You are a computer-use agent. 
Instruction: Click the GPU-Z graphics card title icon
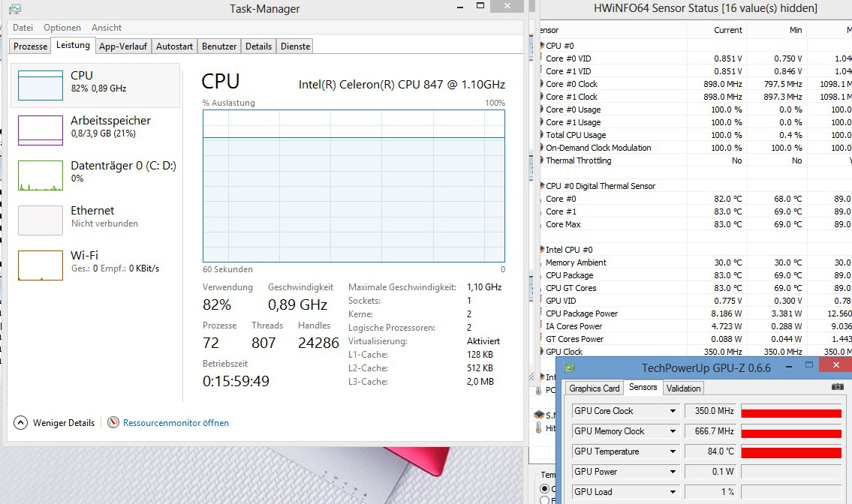569,367
